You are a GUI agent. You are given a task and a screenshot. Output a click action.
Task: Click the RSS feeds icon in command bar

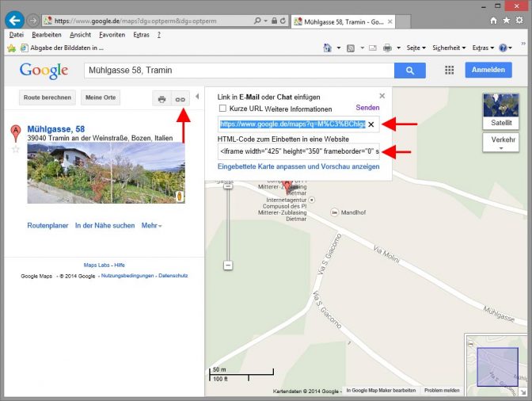coord(351,48)
